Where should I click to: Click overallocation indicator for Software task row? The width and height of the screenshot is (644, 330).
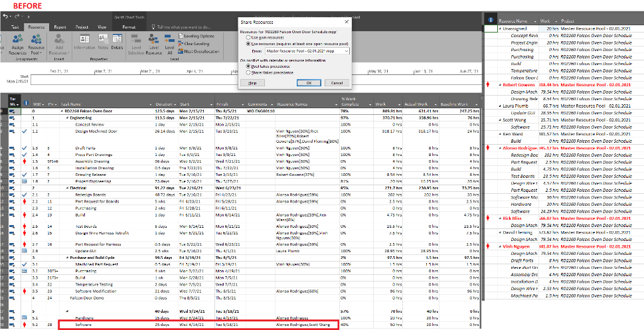25,325
